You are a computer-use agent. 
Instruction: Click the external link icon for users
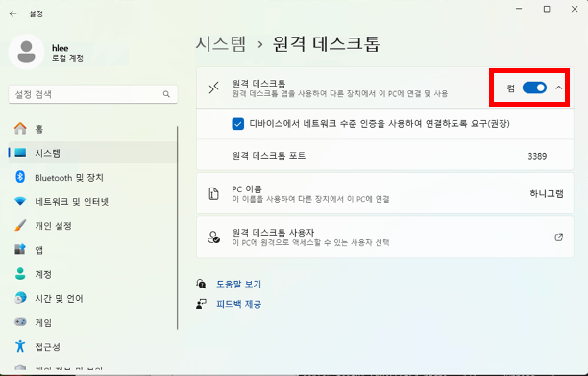point(559,238)
